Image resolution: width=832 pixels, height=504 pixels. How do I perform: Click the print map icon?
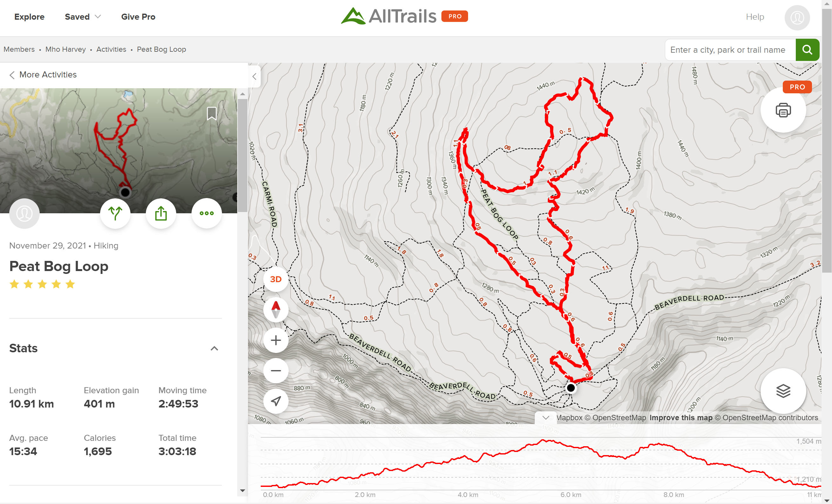783,110
